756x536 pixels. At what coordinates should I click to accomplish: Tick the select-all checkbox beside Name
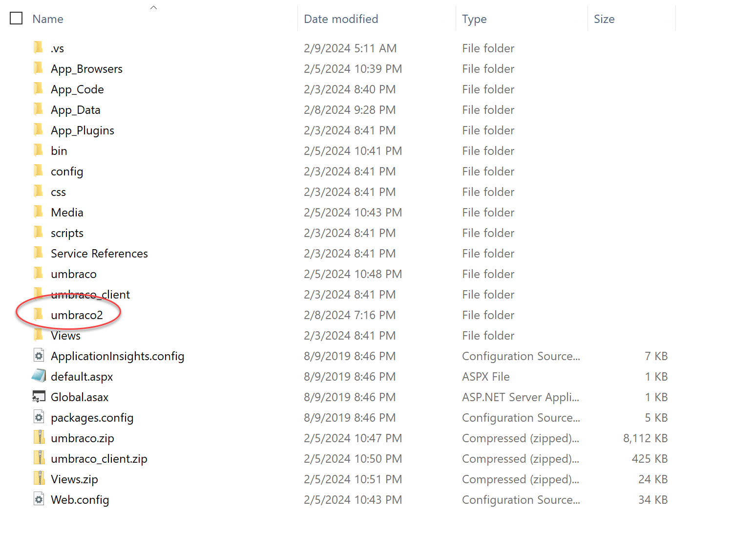pos(16,19)
